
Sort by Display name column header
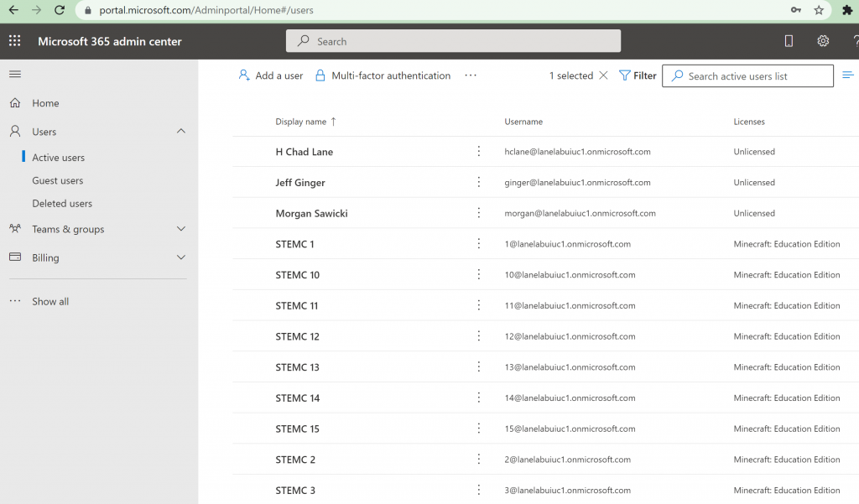pyautogui.click(x=301, y=122)
